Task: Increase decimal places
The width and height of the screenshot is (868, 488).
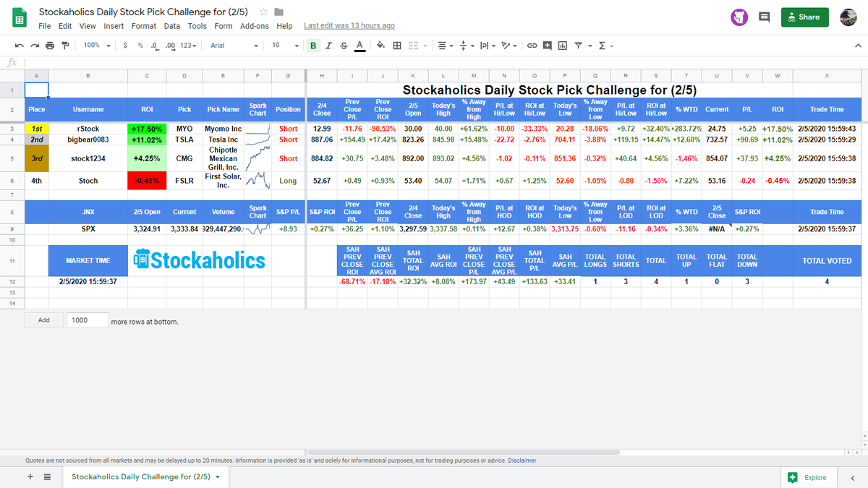Action: pyautogui.click(x=170, y=46)
